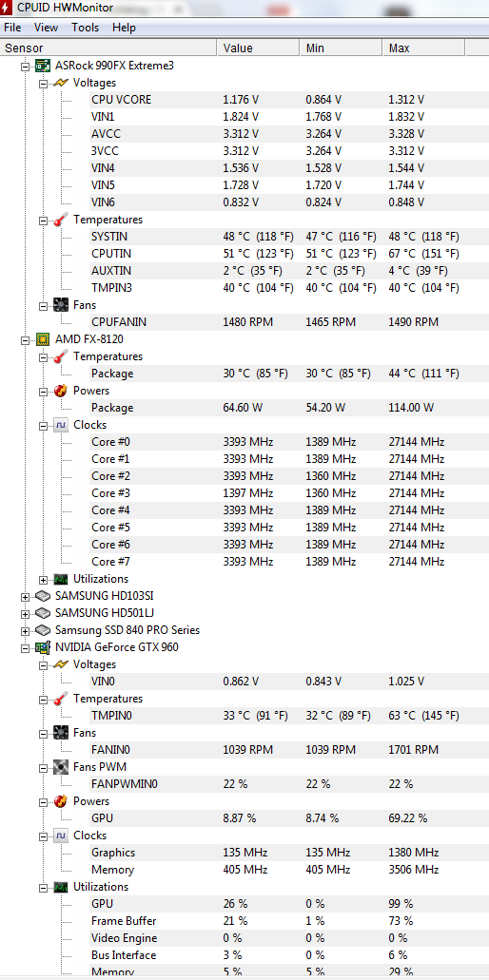Click the 114.00 W max package power
489x980 pixels.
coord(411,408)
